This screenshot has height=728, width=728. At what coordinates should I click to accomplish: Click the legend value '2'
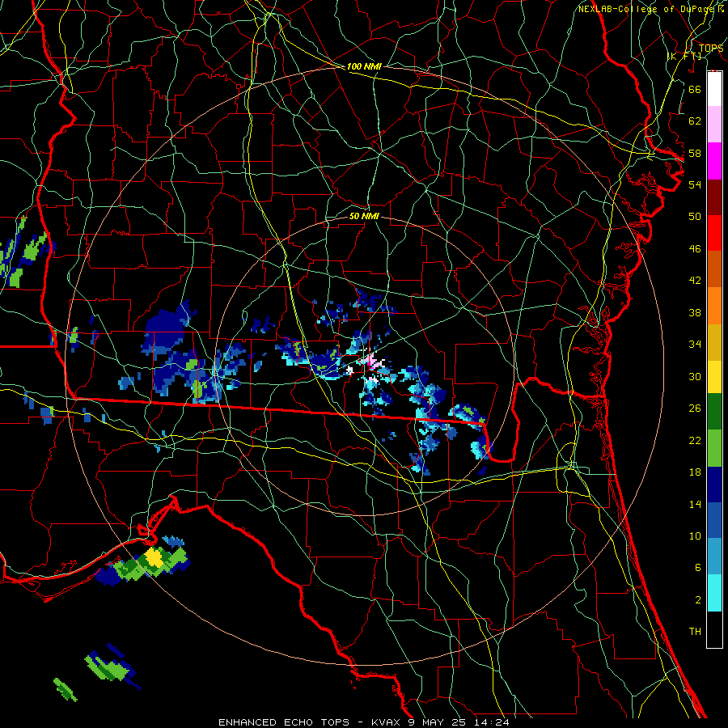tap(697, 599)
